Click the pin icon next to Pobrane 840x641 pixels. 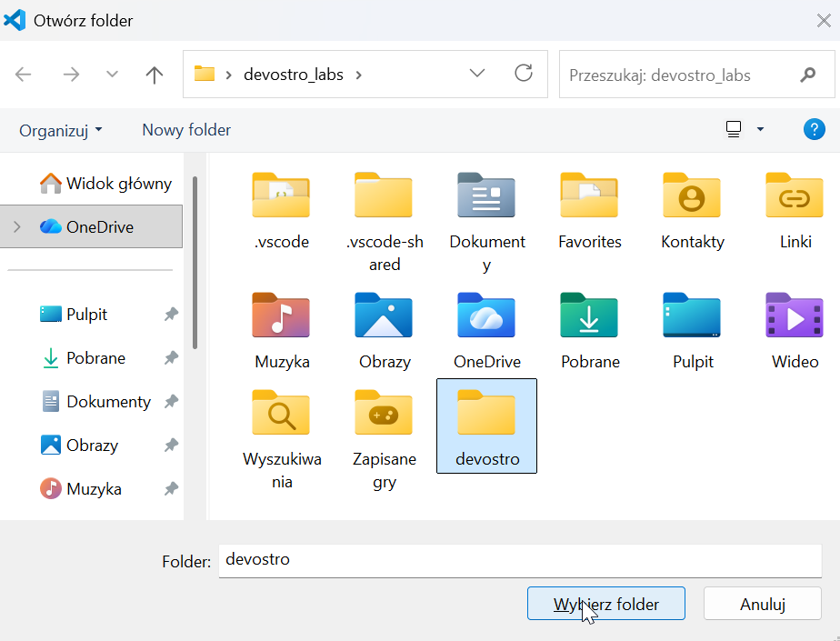(x=171, y=357)
